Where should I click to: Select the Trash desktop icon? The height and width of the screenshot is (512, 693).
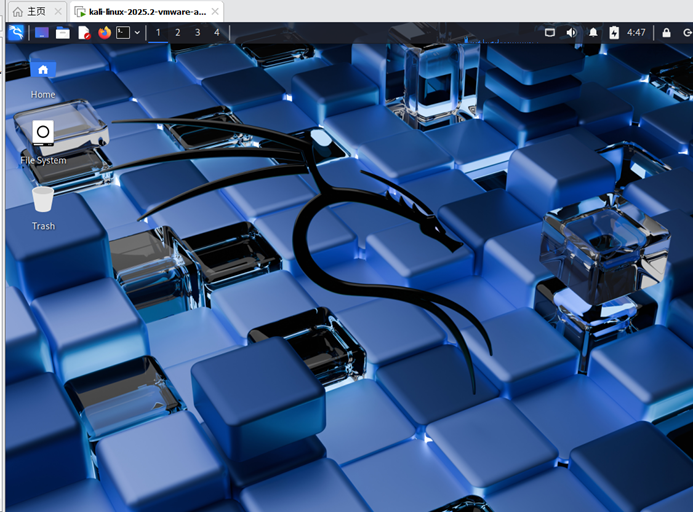click(43, 209)
